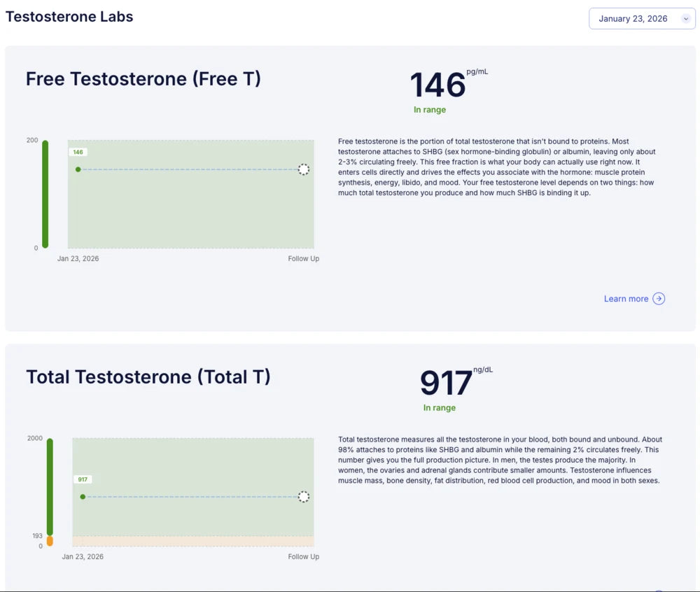Image resolution: width=700 pixels, height=592 pixels.
Task: Click the 193 axis label on Total T chart
Action: point(37,536)
